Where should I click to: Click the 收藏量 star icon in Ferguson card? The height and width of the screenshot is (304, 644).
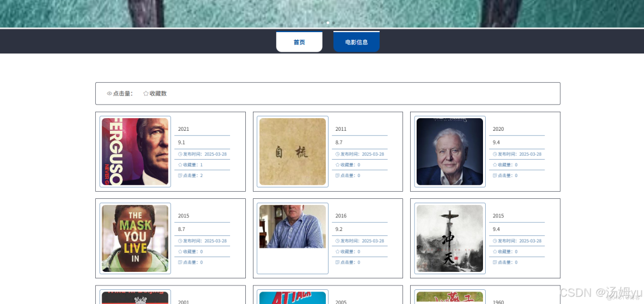coord(180,165)
